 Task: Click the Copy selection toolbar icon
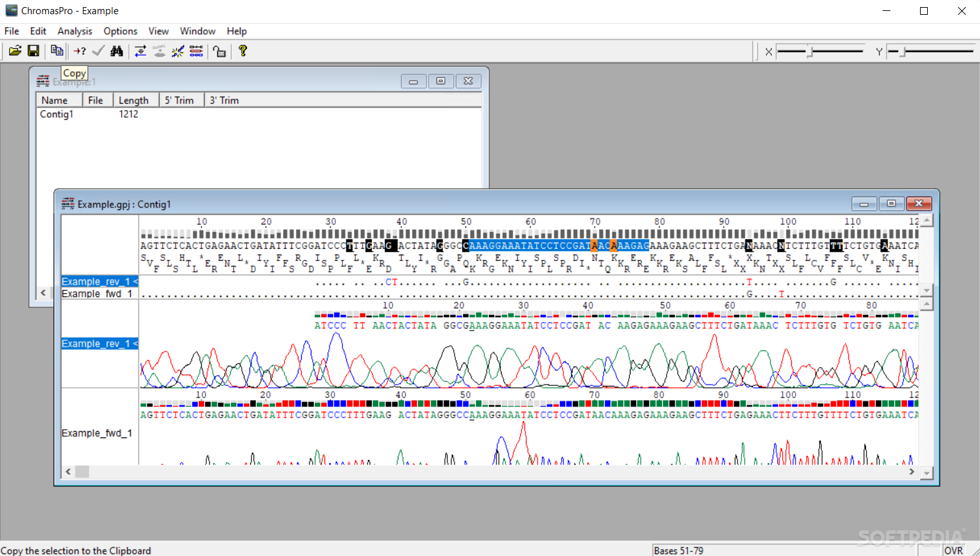pyautogui.click(x=57, y=51)
